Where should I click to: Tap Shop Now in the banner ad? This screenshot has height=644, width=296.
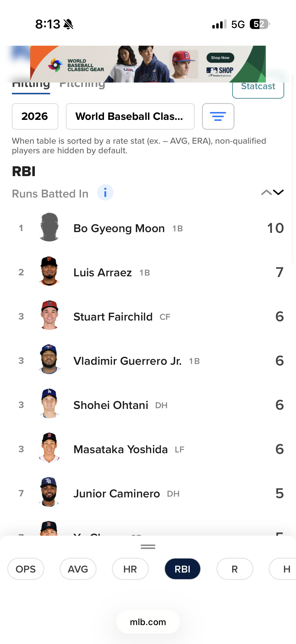[220, 58]
